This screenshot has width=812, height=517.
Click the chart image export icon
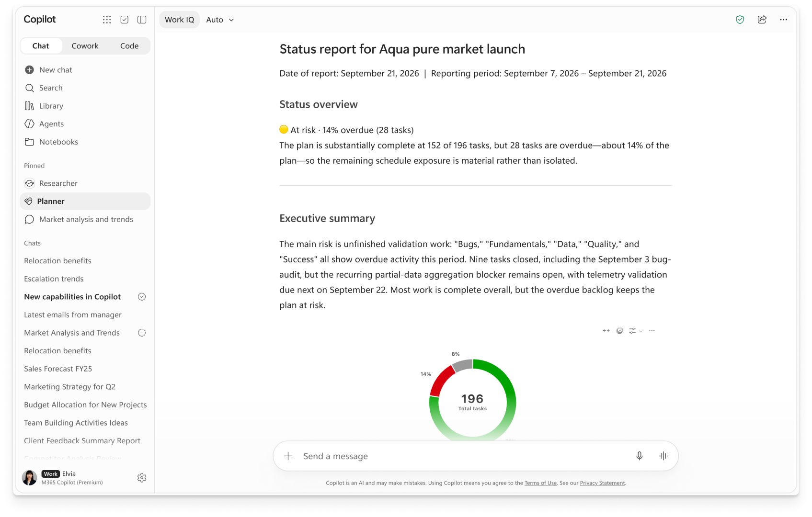pyautogui.click(x=620, y=331)
